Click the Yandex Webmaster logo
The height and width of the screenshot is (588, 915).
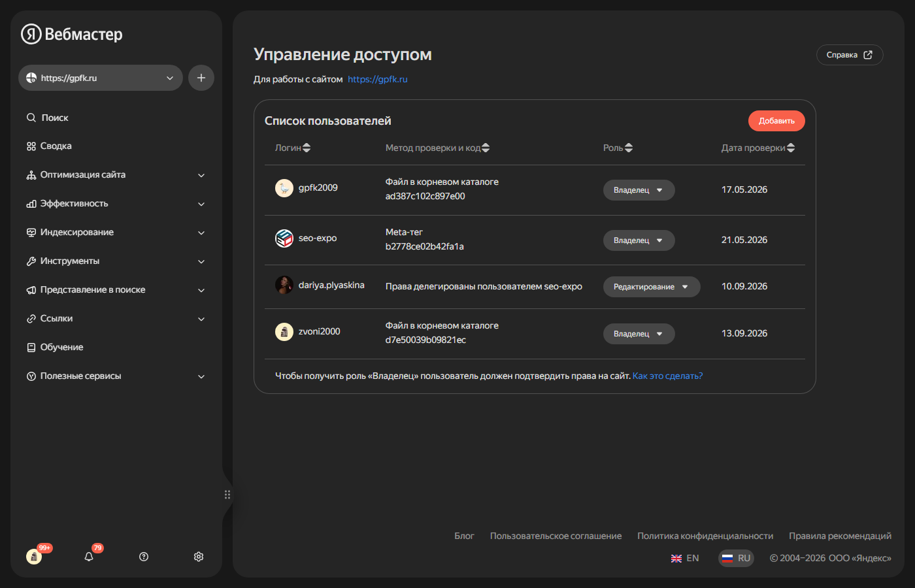[x=72, y=34]
